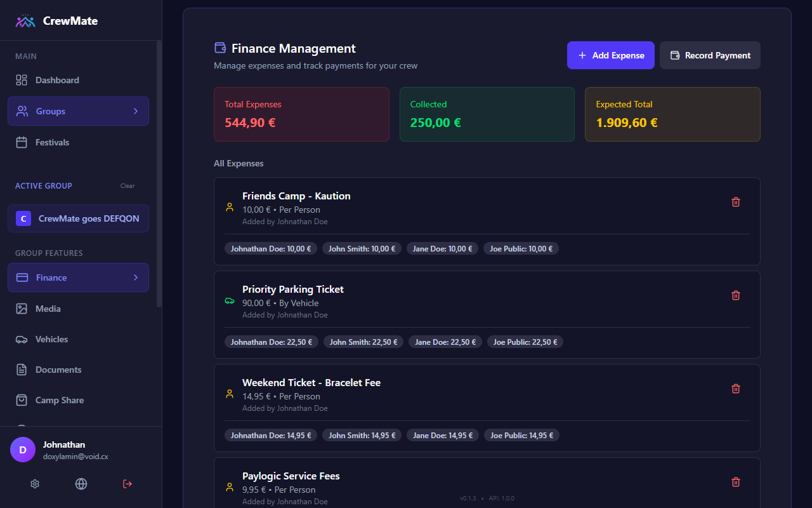Click Johnathan Doe: 14,95 € chip
The image size is (812, 508).
(271, 436)
